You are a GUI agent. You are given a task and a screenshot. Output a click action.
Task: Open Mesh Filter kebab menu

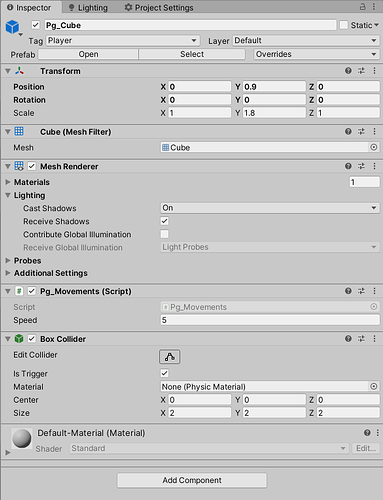pos(375,131)
